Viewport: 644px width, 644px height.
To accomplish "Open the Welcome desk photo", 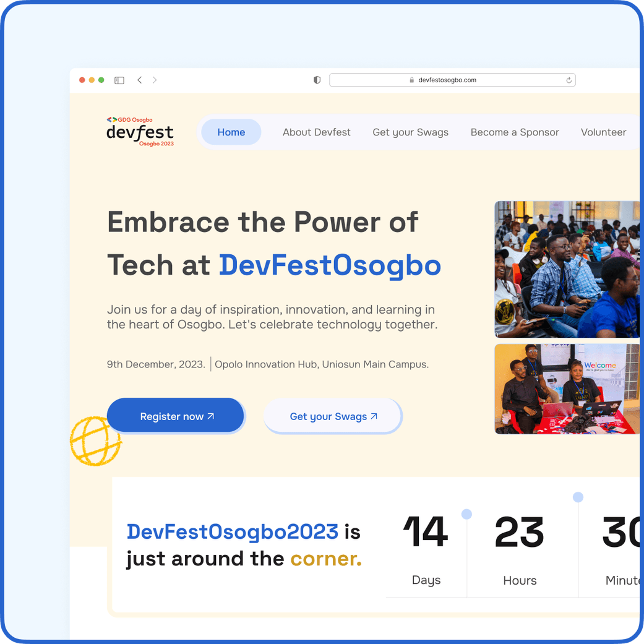I will 567,389.
